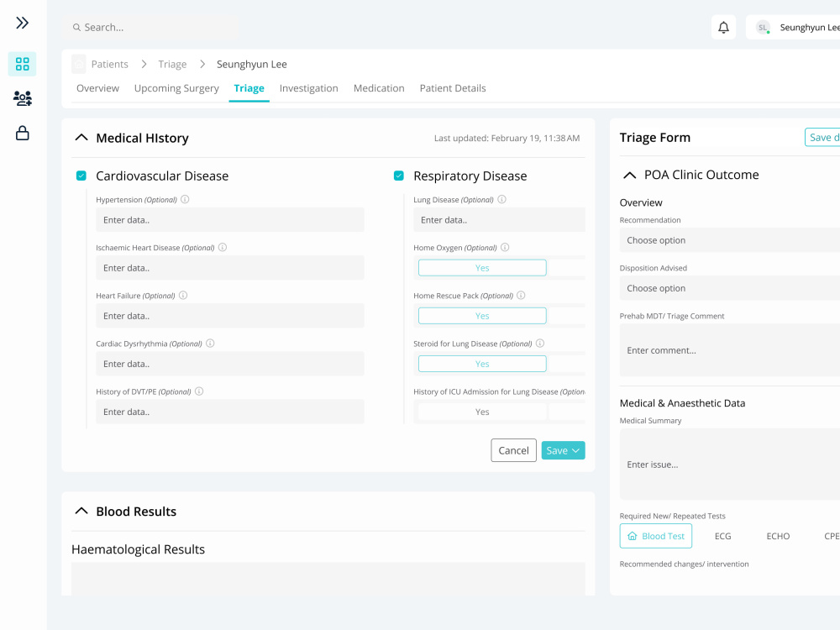Click Prehab MDT/Triage Comment box
This screenshot has height=630, width=840.
click(x=730, y=350)
